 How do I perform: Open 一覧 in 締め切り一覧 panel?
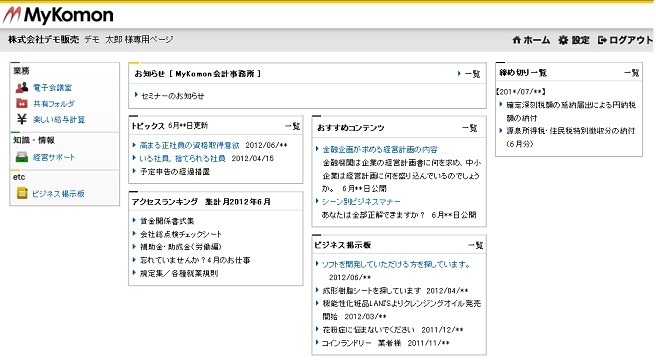tap(631, 73)
